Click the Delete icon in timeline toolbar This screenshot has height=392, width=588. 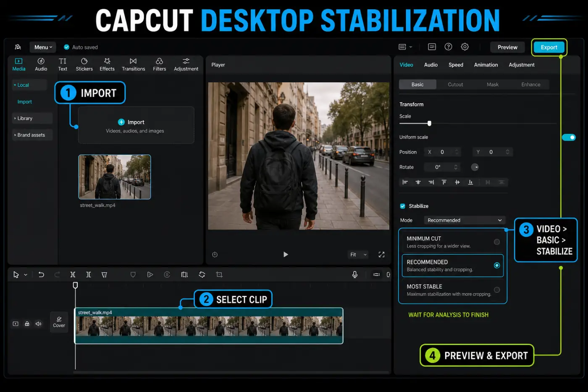(x=104, y=274)
